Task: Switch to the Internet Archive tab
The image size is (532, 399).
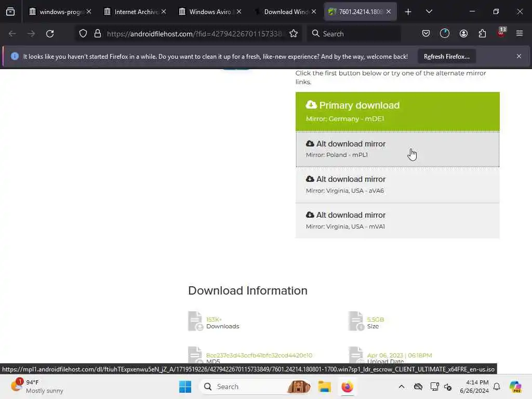Action: point(135,12)
